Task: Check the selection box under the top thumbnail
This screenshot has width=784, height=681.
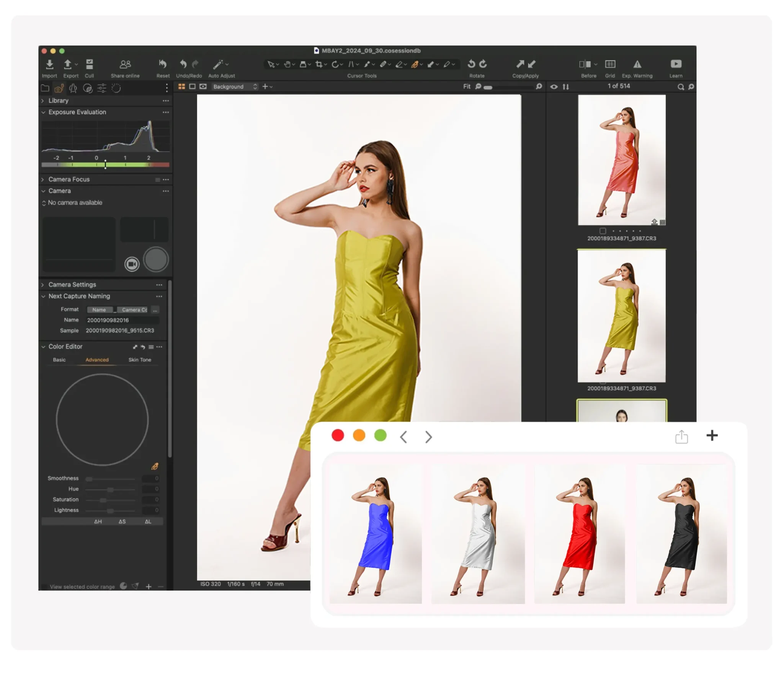Action: click(603, 231)
